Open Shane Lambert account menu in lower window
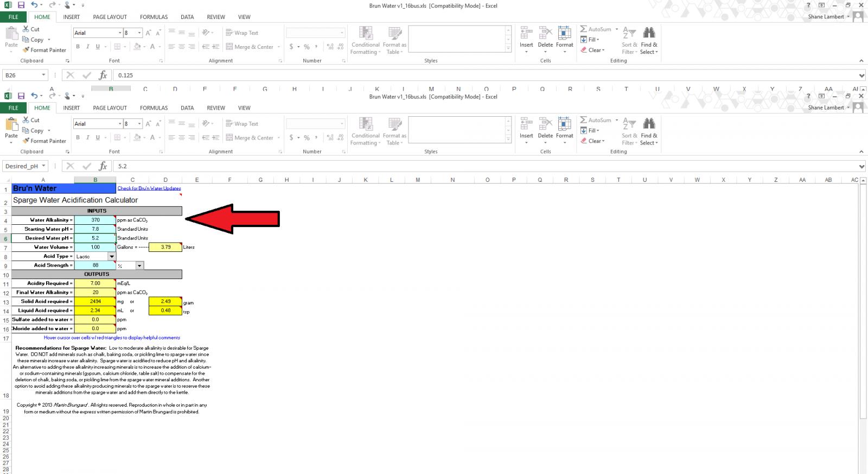868x474 pixels. click(829, 108)
